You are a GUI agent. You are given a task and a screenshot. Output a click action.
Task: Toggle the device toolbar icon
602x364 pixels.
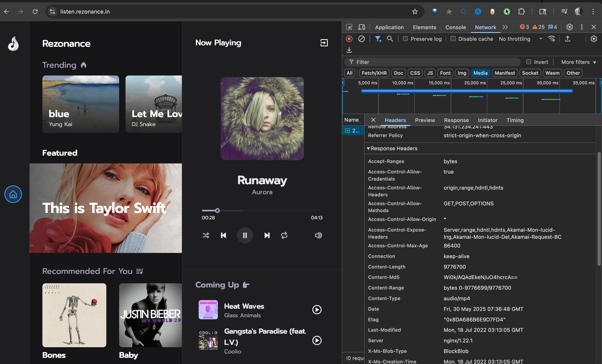(x=361, y=27)
